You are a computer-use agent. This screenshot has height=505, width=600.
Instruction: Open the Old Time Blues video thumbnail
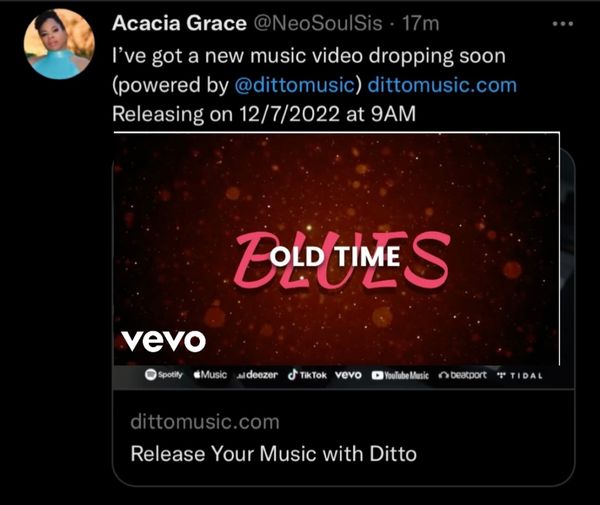(337, 249)
